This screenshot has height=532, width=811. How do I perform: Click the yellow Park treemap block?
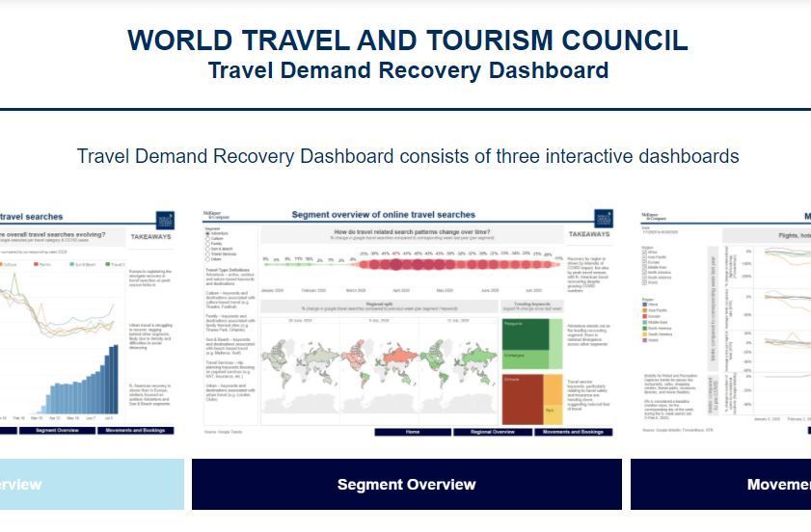coord(553,414)
